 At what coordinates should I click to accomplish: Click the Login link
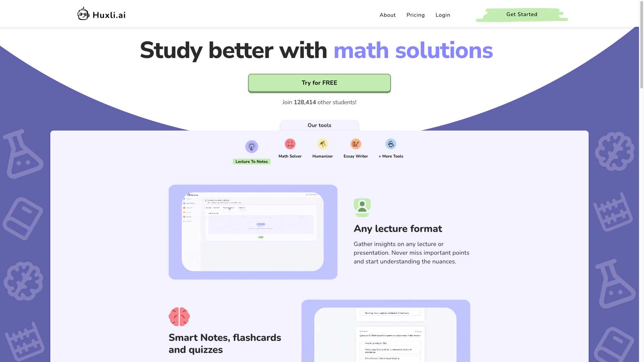[443, 15]
